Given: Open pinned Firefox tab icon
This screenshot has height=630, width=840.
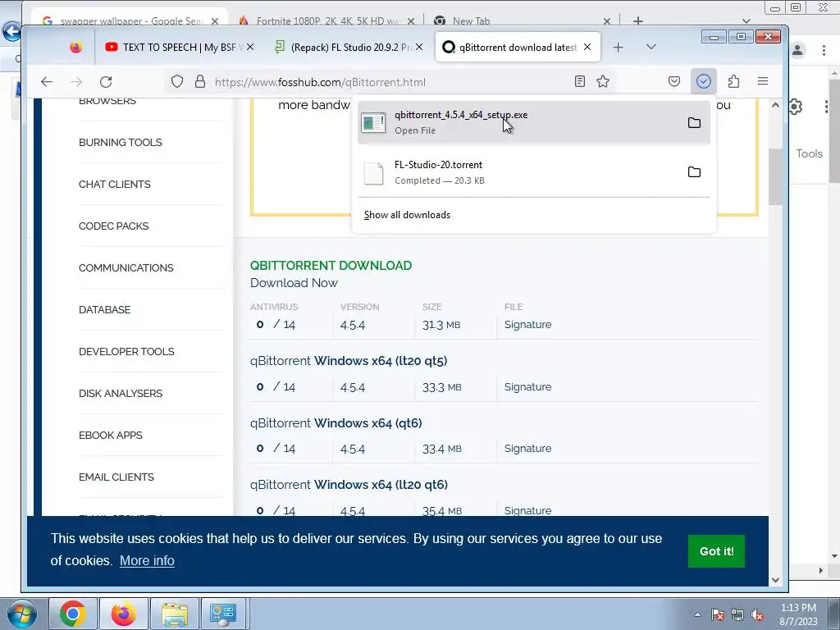Looking at the screenshot, I should [x=76, y=47].
